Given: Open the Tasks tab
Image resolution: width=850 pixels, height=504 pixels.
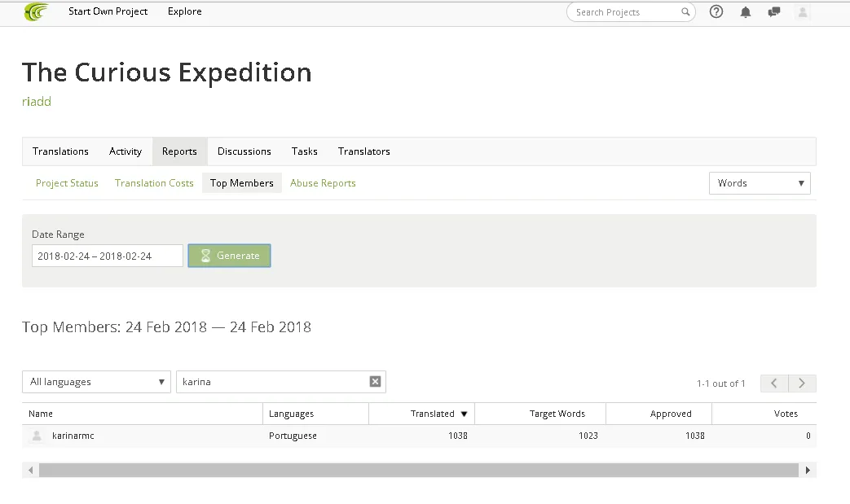Looking at the screenshot, I should pos(305,151).
